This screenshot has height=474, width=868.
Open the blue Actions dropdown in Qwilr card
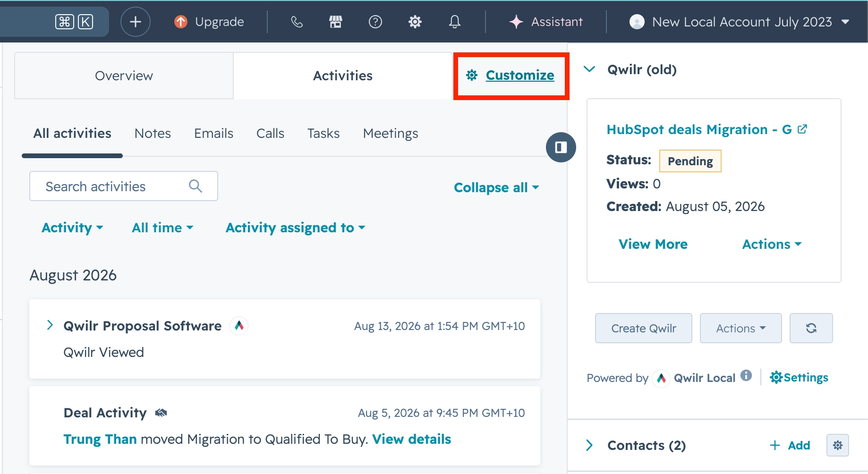coord(772,245)
